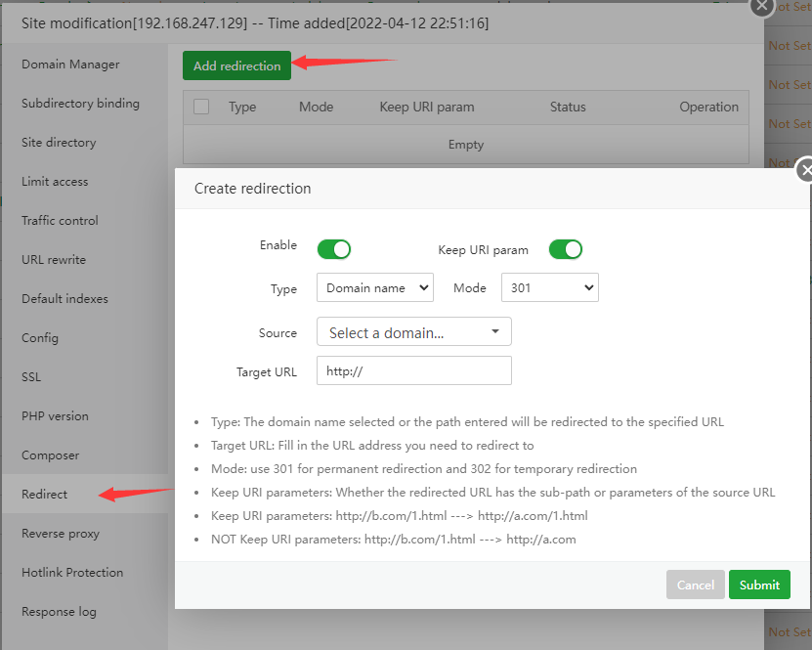Open the Site directory settings
This screenshot has width=812, height=650.
coord(60,142)
